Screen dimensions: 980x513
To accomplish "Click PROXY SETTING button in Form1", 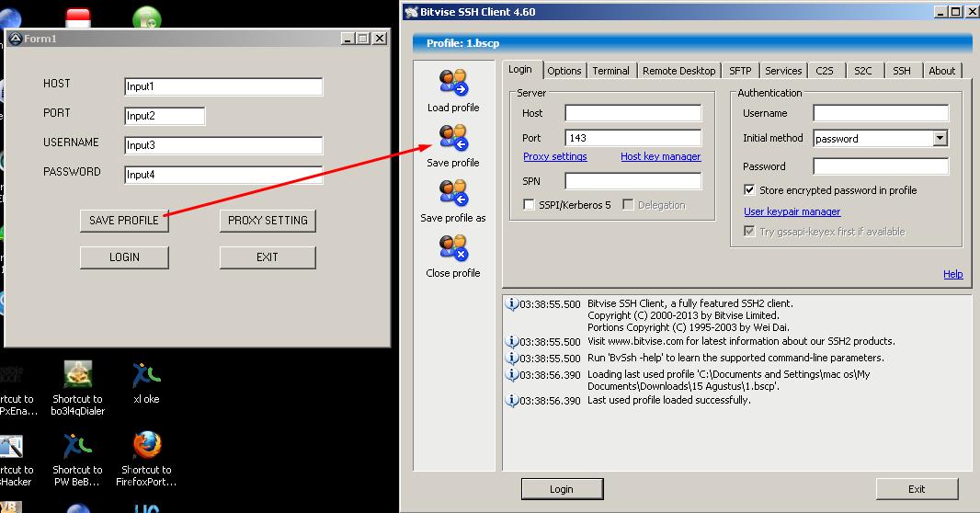I will (268, 221).
